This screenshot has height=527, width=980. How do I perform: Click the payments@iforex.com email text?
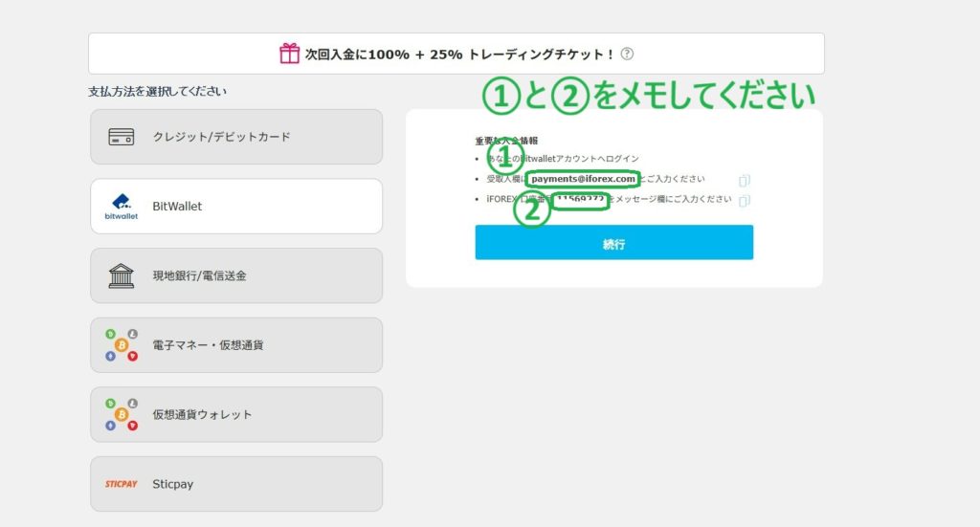point(583,179)
